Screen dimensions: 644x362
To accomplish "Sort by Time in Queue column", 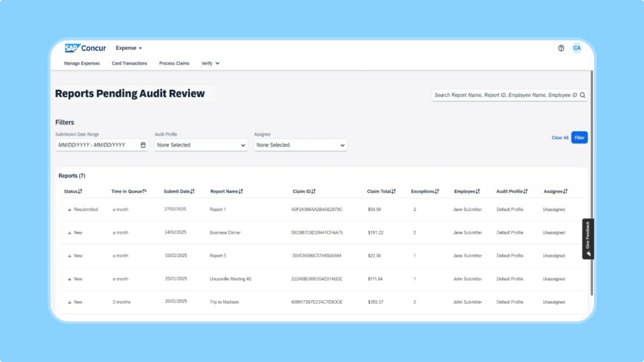I will 145,191.
